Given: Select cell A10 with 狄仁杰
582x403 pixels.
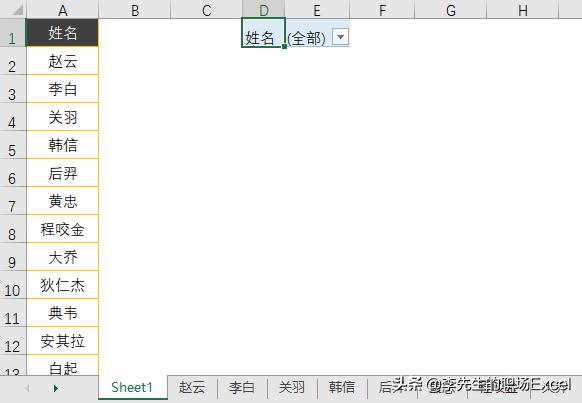Looking at the screenshot, I should coord(62,285).
